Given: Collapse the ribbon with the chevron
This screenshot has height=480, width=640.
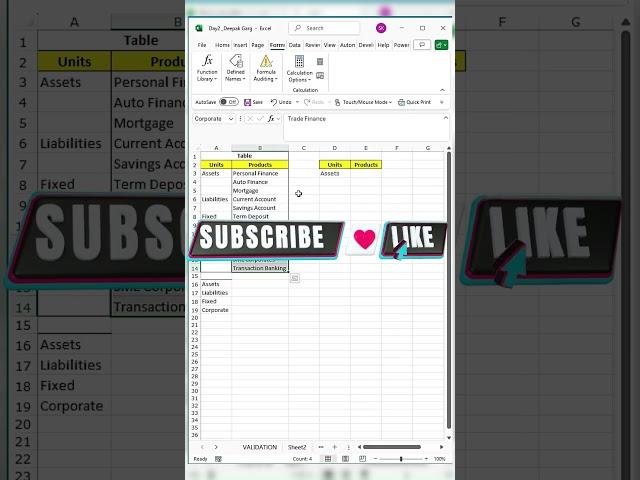Looking at the screenshot, I should point(442,90).
